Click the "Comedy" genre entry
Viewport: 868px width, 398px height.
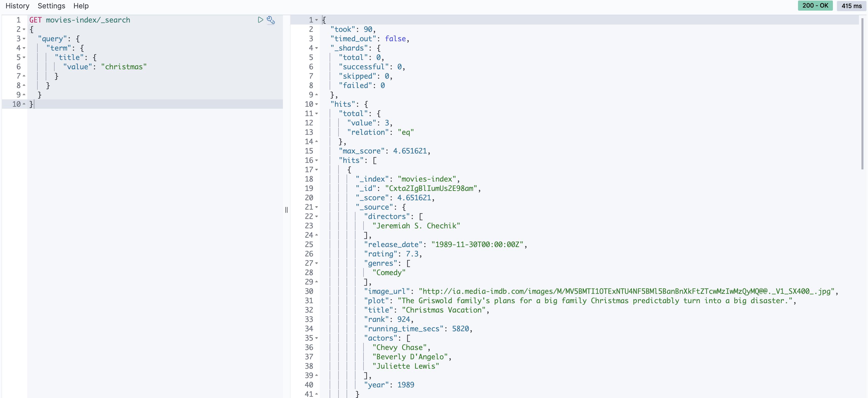(389, 273)
